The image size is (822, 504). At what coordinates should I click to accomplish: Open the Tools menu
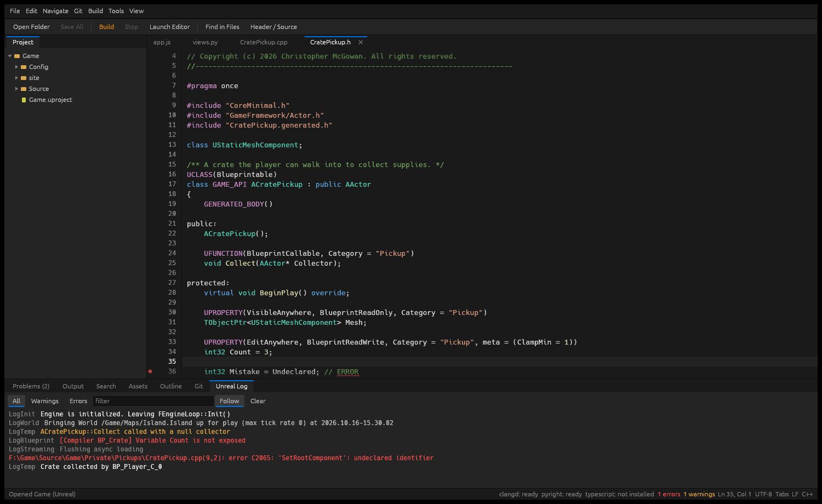pos(116,11)
